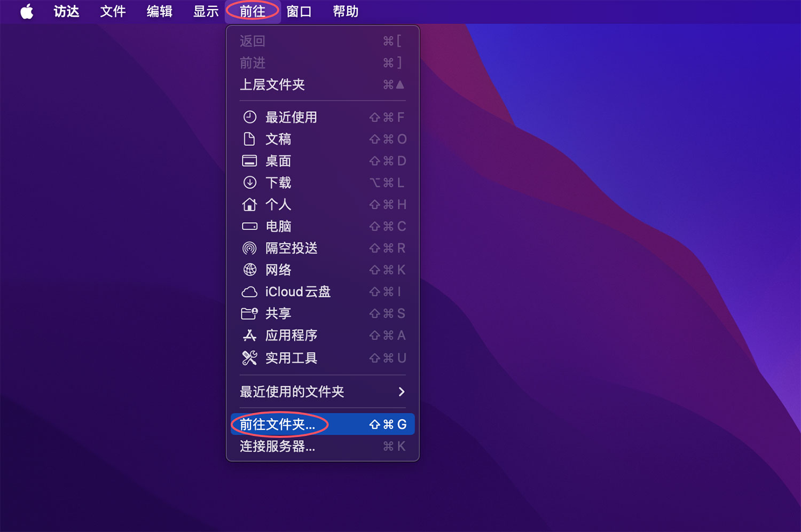Click the house icon beside 个人
Image resolution: width=801 pixels, height=532 pixels.
point(249,205)
